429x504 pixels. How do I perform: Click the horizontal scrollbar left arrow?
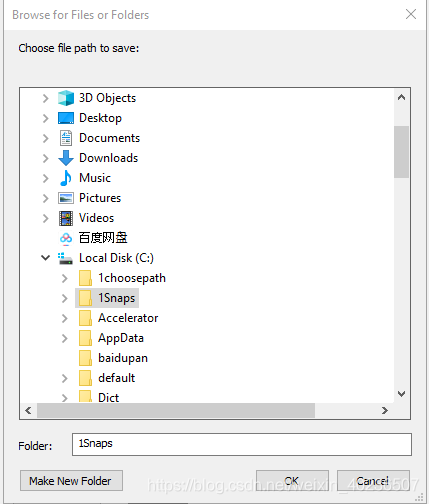28,410
